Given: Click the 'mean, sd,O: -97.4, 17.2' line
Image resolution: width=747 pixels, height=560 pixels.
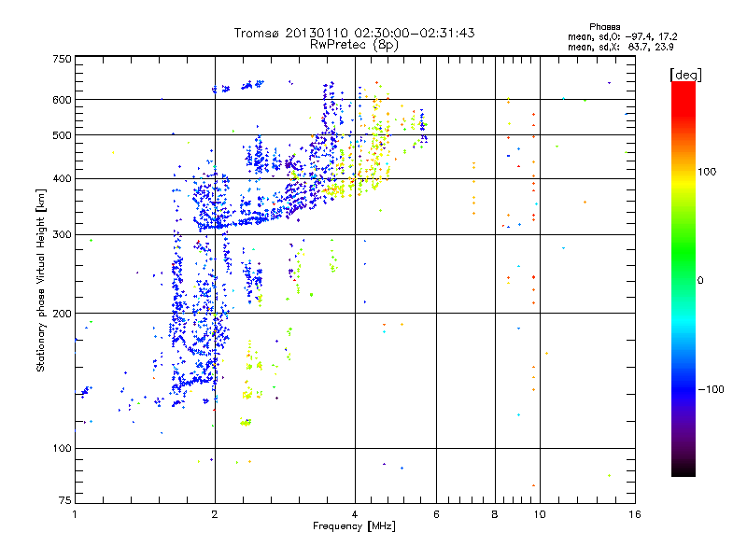Looking at the screenshot, I should [622, 36].
